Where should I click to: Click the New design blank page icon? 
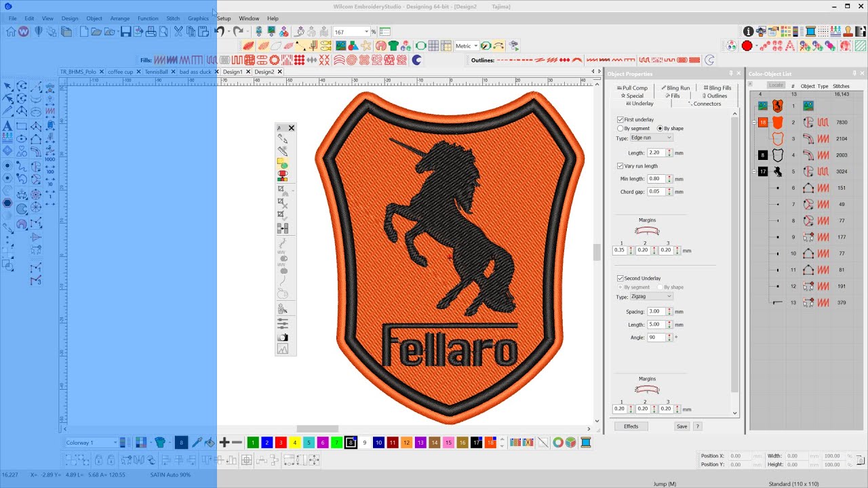pos(83,31)
